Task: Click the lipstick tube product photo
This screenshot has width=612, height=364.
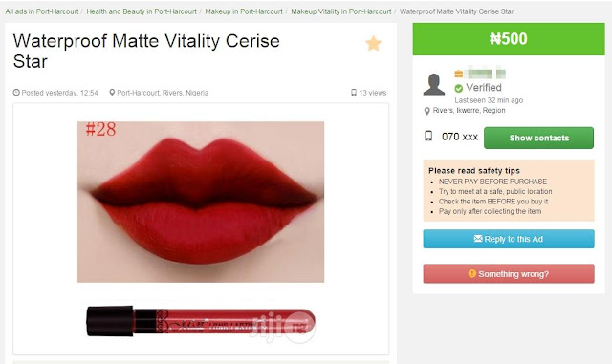Action: pyautogui.click(x=201, y=322)
